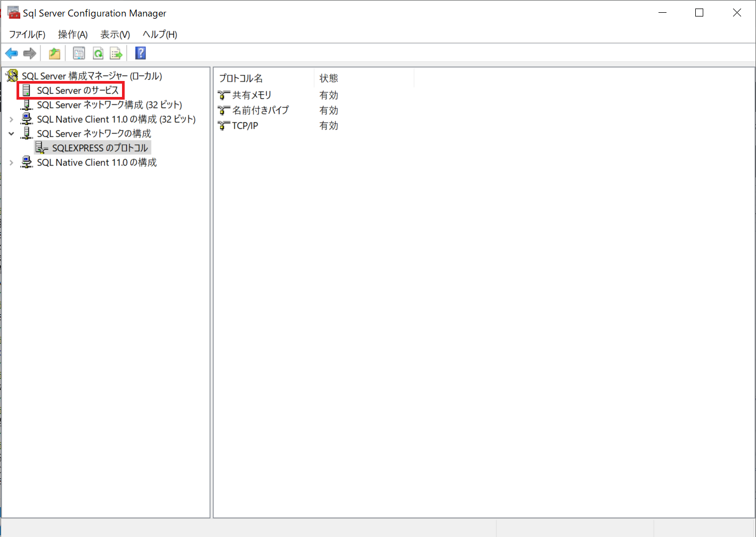Open the Properties toolbar icon
The image size is (756, 537).
coord(79,53)
